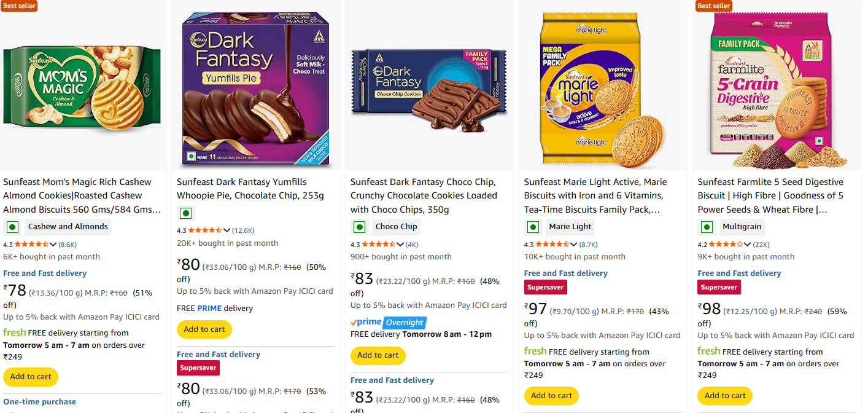
Task: Click vegetarian icon beside Choco Chip label
Action: point(359,227)
